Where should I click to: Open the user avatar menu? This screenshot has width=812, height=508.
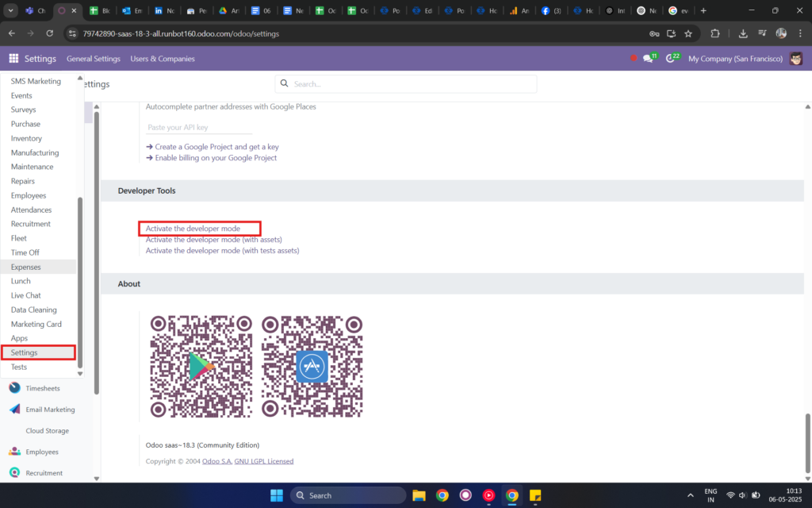pos(796,59)
